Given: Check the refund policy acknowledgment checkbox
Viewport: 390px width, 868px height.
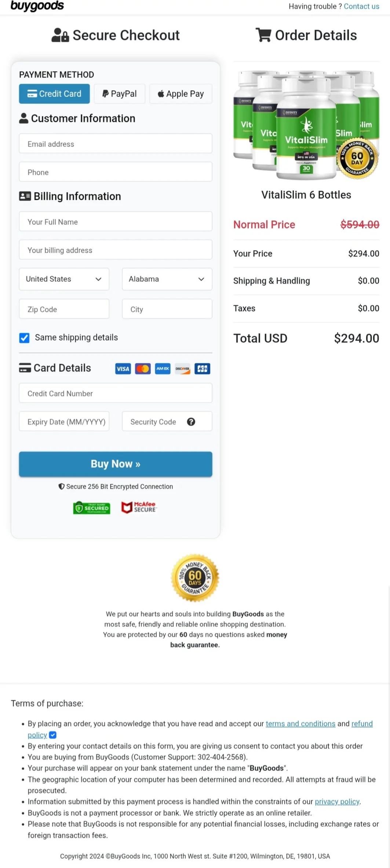Looking at the screenshot, I should pyautogui.click(x=52, y=735).
